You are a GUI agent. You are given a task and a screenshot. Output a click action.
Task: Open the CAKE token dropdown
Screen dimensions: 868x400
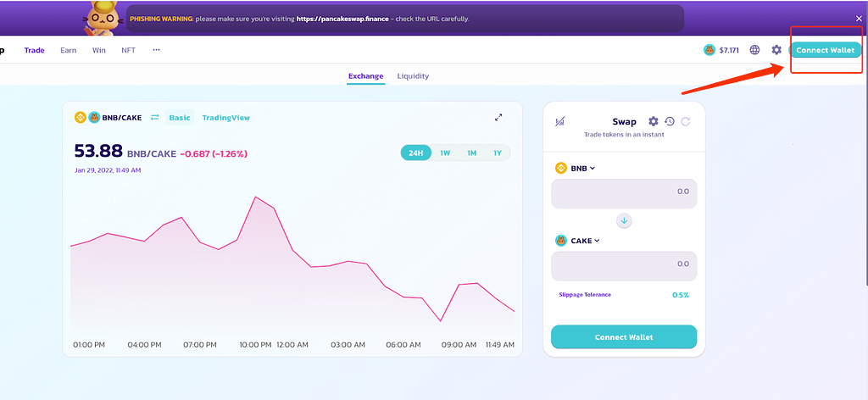(x=577, y=241)
